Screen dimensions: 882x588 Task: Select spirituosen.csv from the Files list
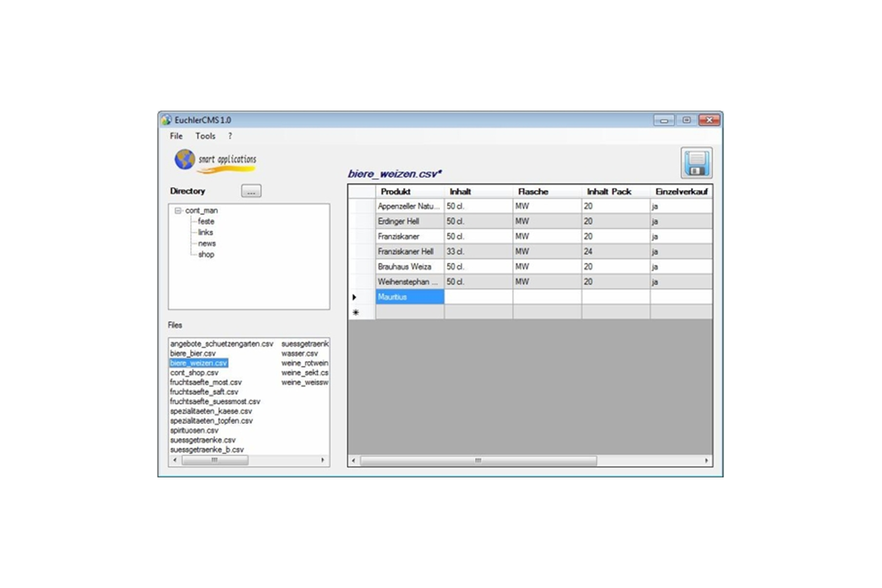pos(194,430)
